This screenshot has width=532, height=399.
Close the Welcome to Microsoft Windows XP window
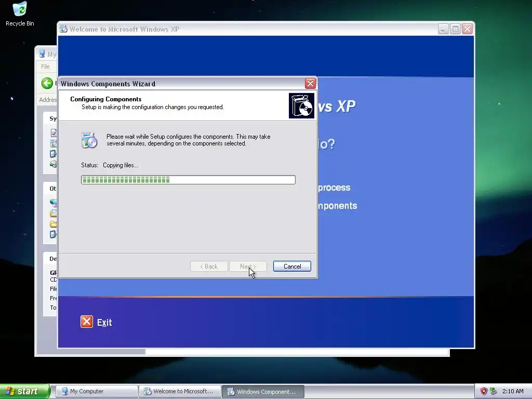[467, 29]
